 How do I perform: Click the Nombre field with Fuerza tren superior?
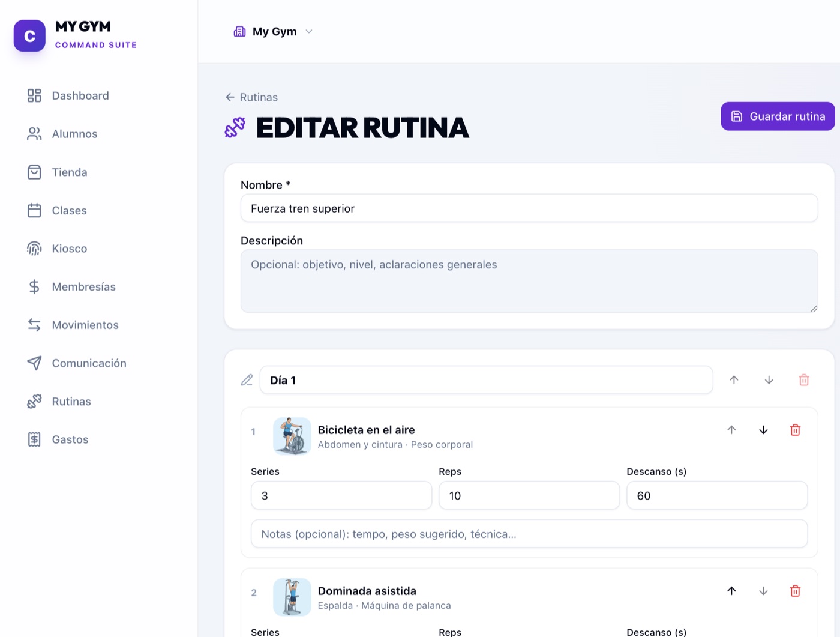tap(529, 208)
